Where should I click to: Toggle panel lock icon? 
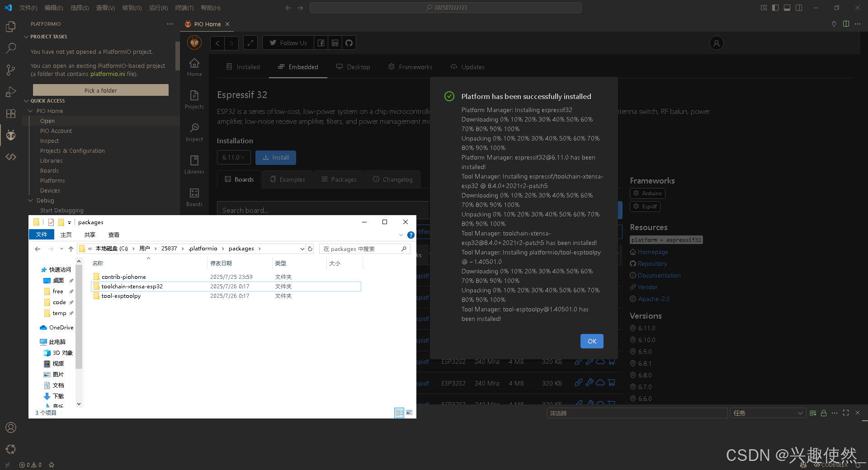(x=824, y=413)
